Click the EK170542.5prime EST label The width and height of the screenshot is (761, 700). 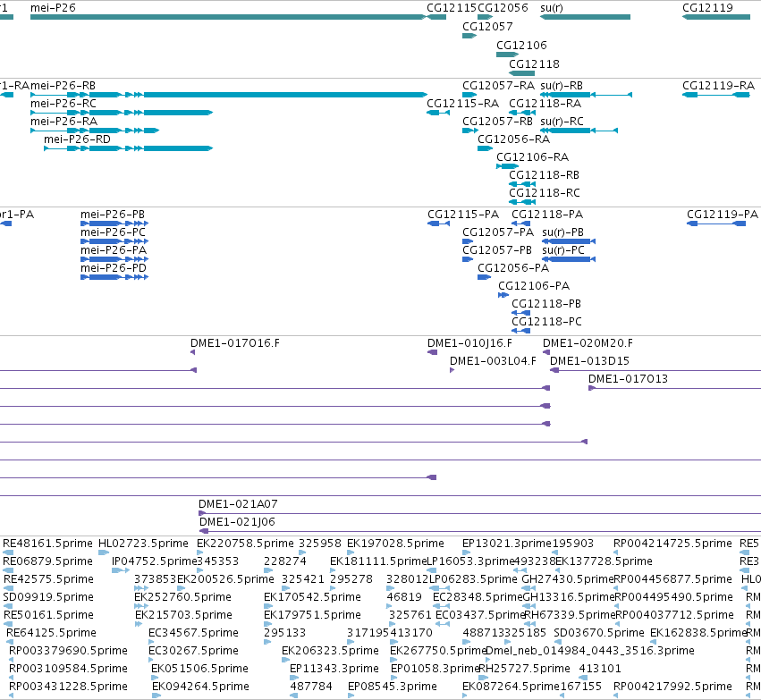313,596
